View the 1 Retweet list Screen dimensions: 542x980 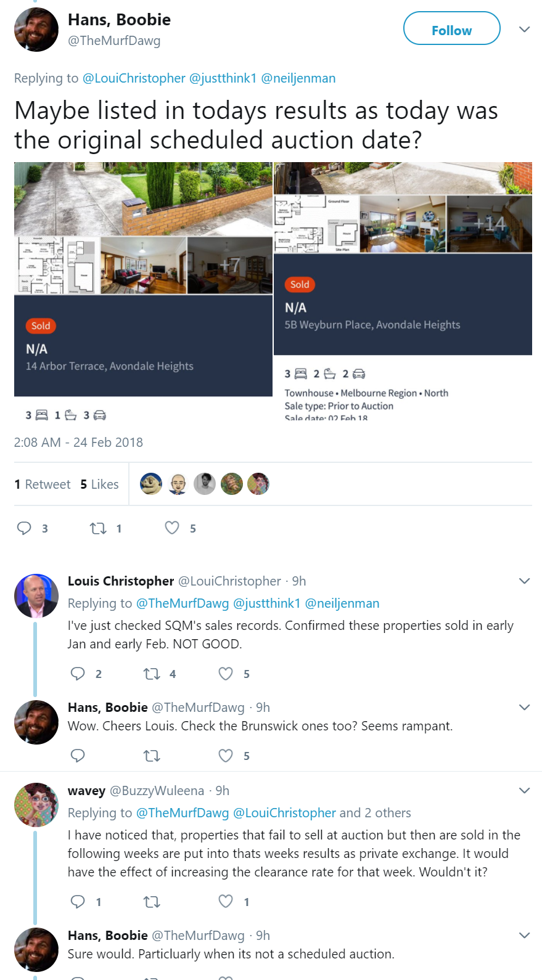point(43,484)
